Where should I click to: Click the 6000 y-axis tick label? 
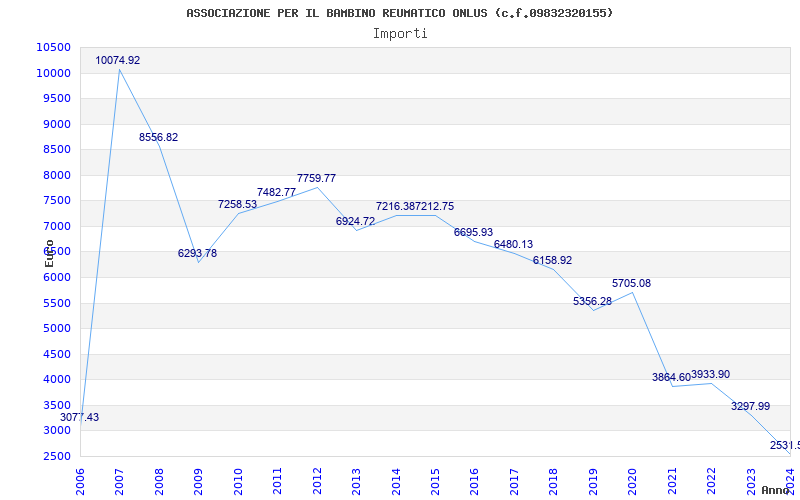pyautogui.click(x=57, y=278)
